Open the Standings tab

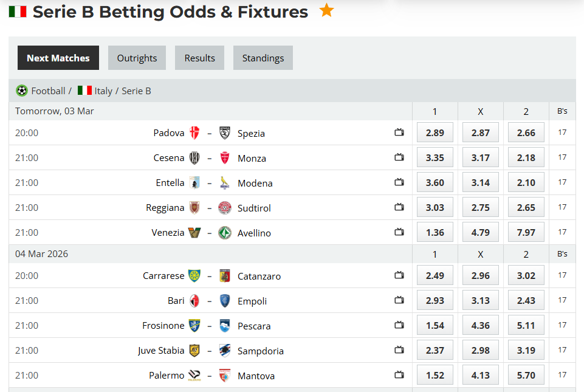pos(263,58)
